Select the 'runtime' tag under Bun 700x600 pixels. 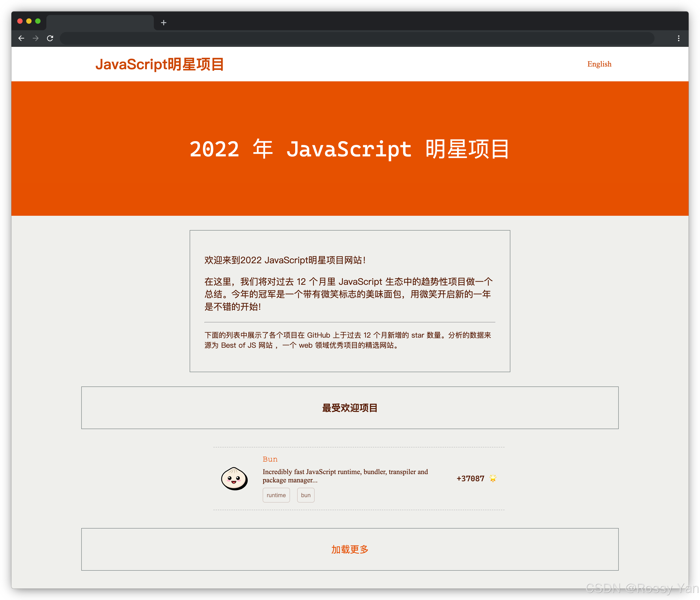pyautogui.click(x=276, y=495)
